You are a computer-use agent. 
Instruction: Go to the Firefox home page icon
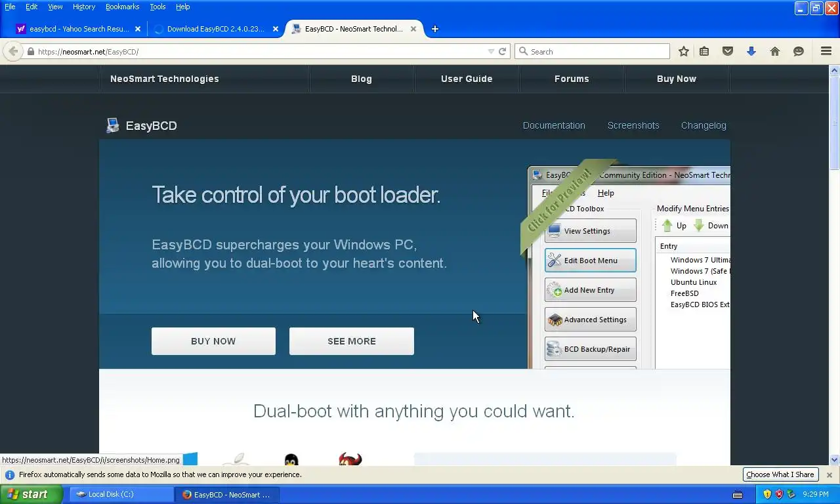pos(775,51)
